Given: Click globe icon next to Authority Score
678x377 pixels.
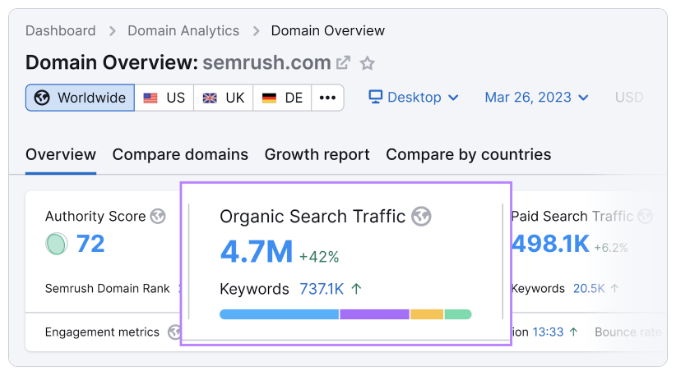Looking at the screenshot, I should tap(158, 216).
